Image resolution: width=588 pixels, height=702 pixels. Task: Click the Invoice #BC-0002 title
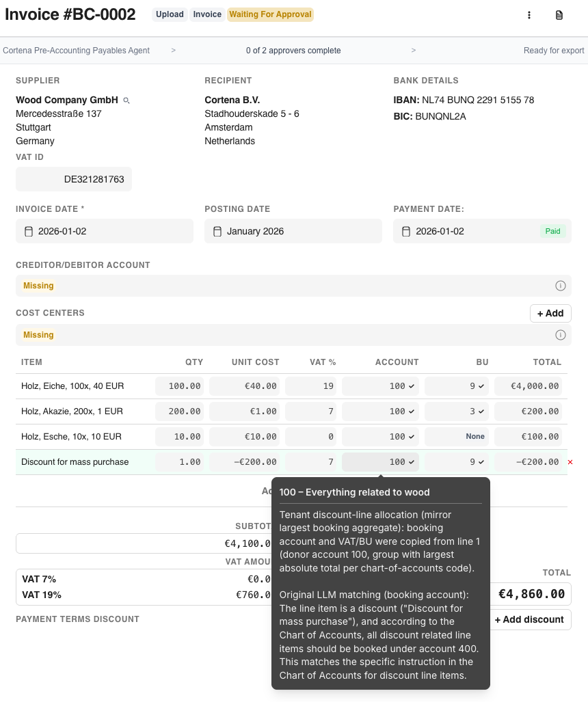pos(70,14)
